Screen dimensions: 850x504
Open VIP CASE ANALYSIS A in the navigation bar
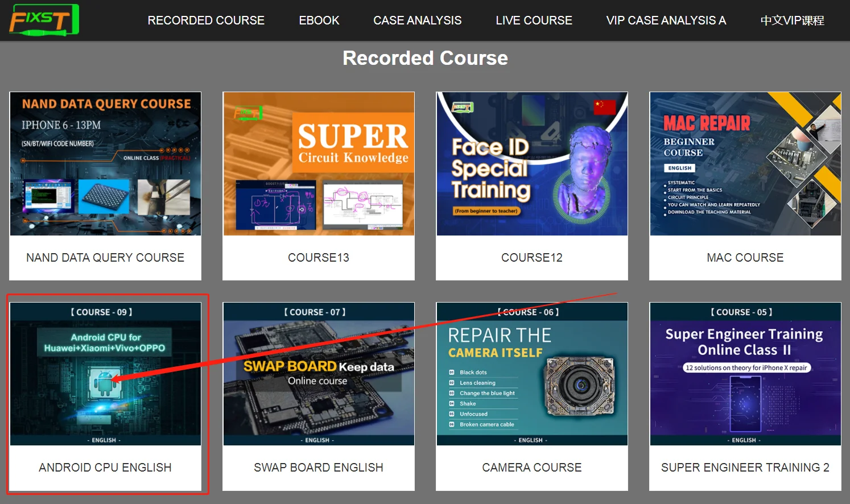coord(666,20)
